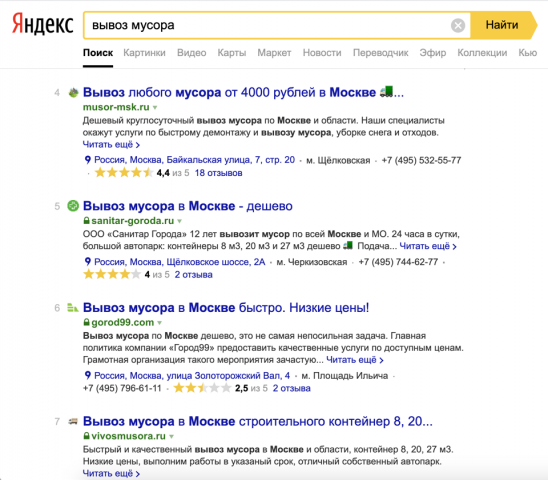Expand the dropdown arrow beside sanitar-goroda.ru
Image resolution: width=548 pixels, height=480 pixels.
(x=180, y=221)
